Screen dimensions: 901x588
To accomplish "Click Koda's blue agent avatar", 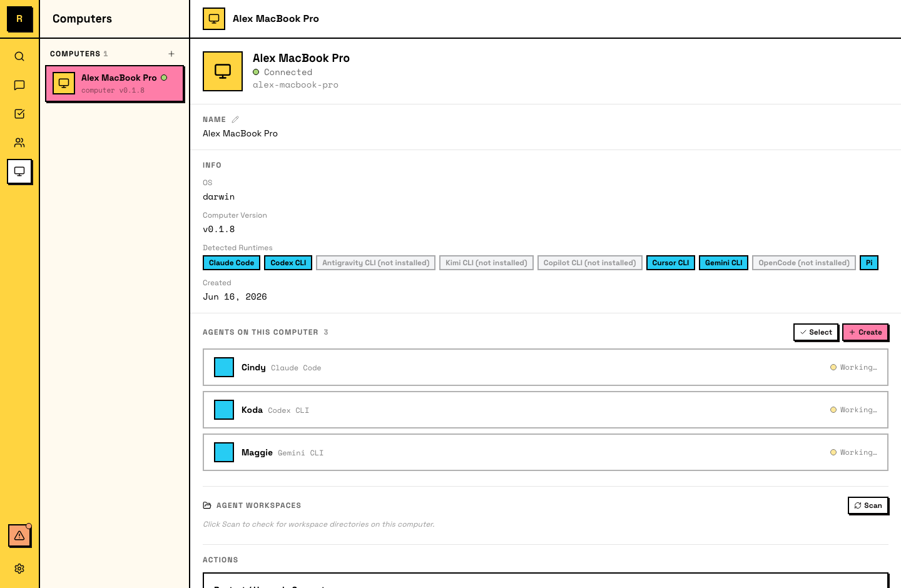I will (x=224, y=410).
